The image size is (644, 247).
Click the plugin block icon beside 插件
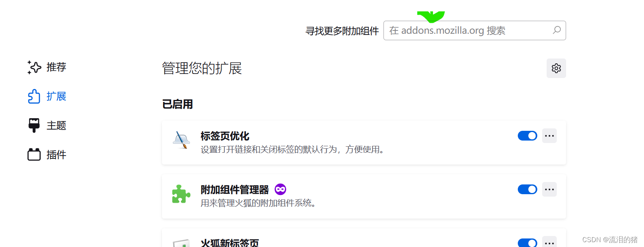(34, 154)
